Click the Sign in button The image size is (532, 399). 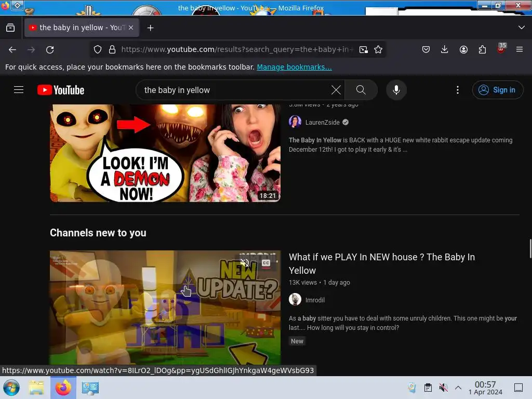click(x=497, y=90)
